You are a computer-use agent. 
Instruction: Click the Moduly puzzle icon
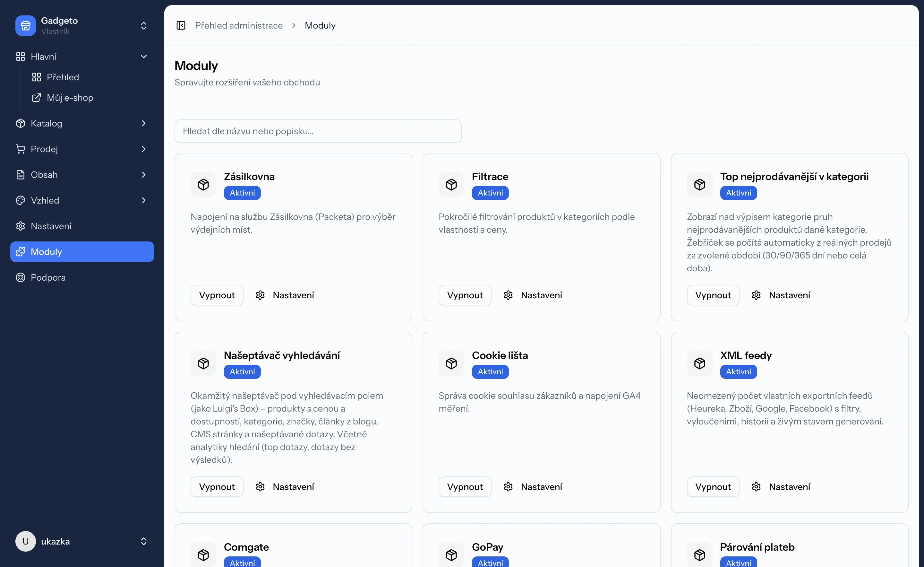(21, 252)
